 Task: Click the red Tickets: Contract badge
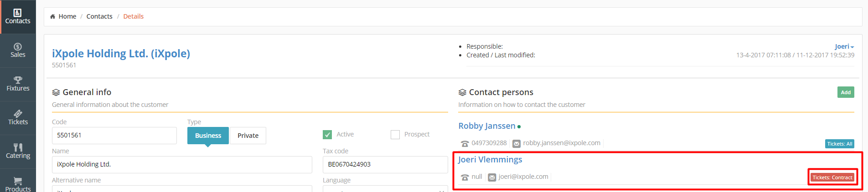tap(832, 177)
